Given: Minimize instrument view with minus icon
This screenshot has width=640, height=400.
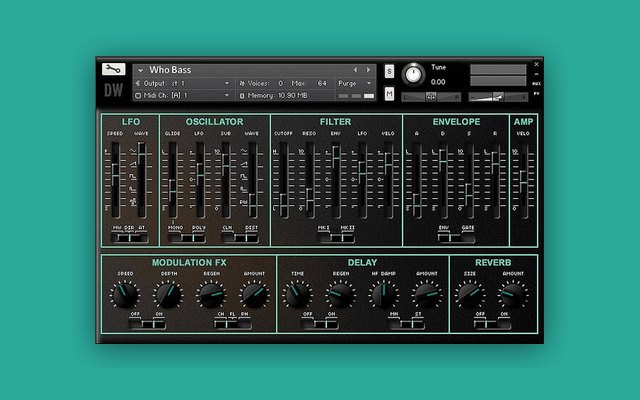Looking at the screenshot, I should pyautogui.click(x=536, y=74).
